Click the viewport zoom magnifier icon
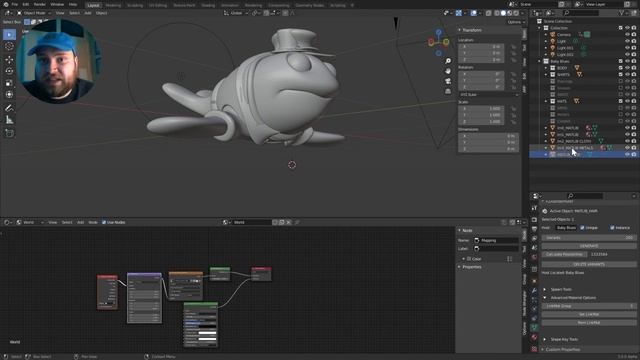Image resolution: width=640 pixels, height=360 pixels. (448, 61)
